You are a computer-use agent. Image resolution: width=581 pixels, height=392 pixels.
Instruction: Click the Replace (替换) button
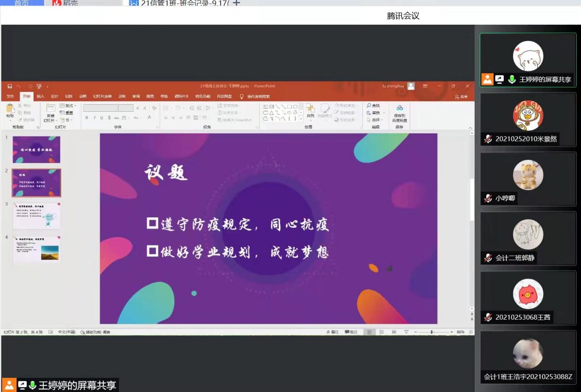pyautogui.click(x=375, y=113)
